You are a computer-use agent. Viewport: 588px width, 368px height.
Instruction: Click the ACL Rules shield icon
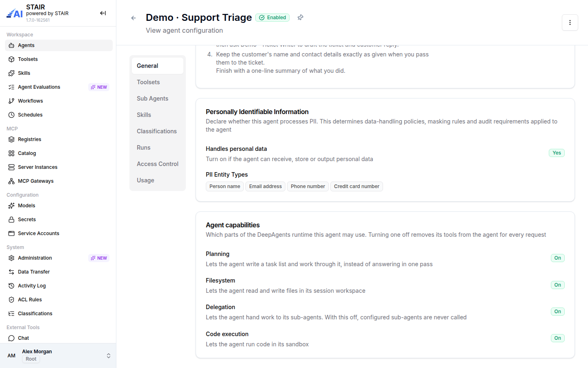click(x=11, y=300)
